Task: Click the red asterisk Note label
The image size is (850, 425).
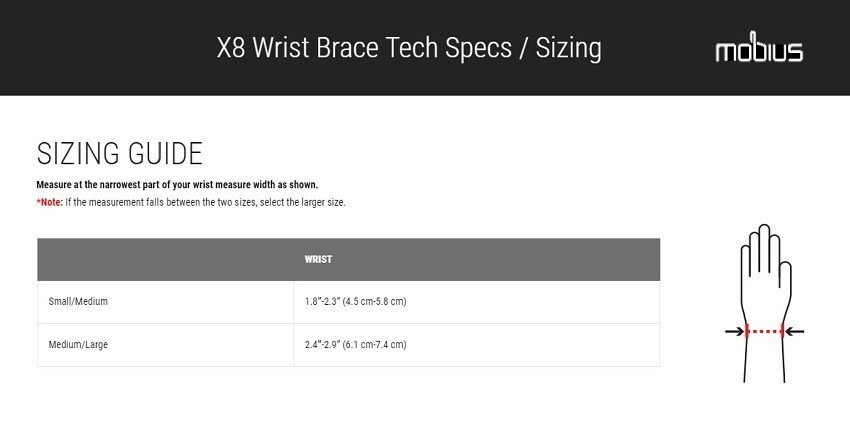Action: (49, 202)
